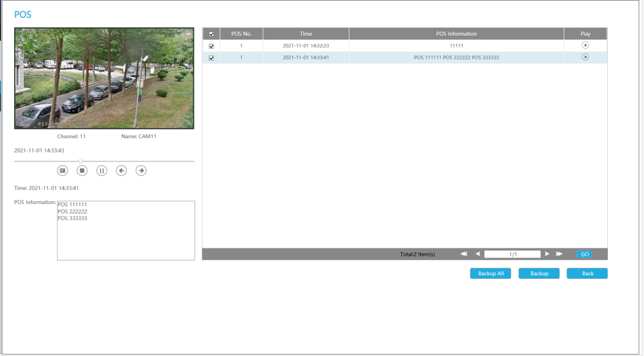Uncheck the row timed 2021-11-01 14:33:41
Viewport: 644px width, 356px height.
point(211,58)
